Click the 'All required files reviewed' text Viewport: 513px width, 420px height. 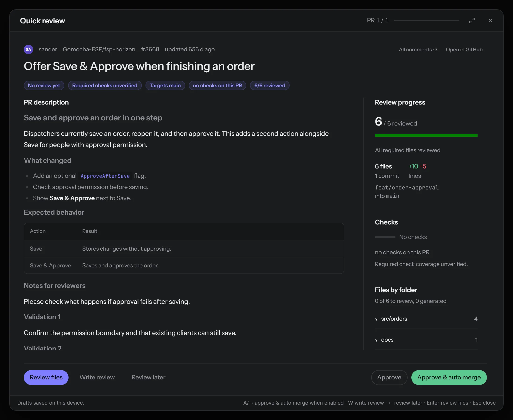coord(407,150)
